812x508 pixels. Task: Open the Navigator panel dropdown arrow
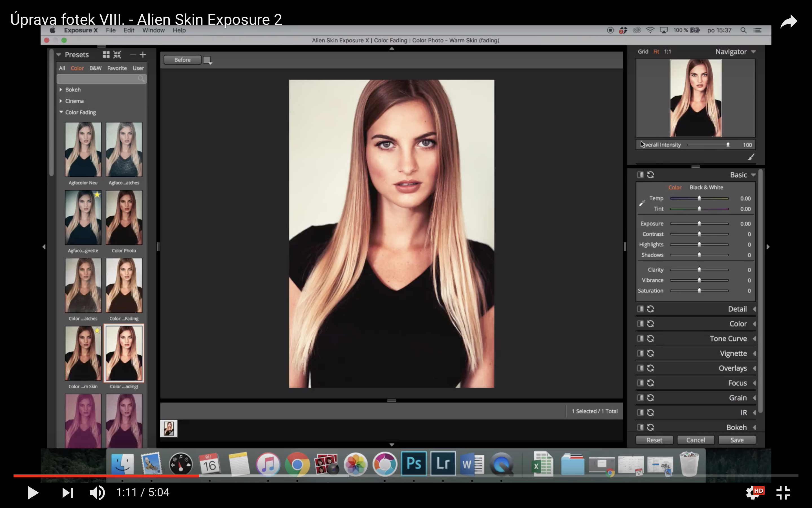click(x=753, y=52)
